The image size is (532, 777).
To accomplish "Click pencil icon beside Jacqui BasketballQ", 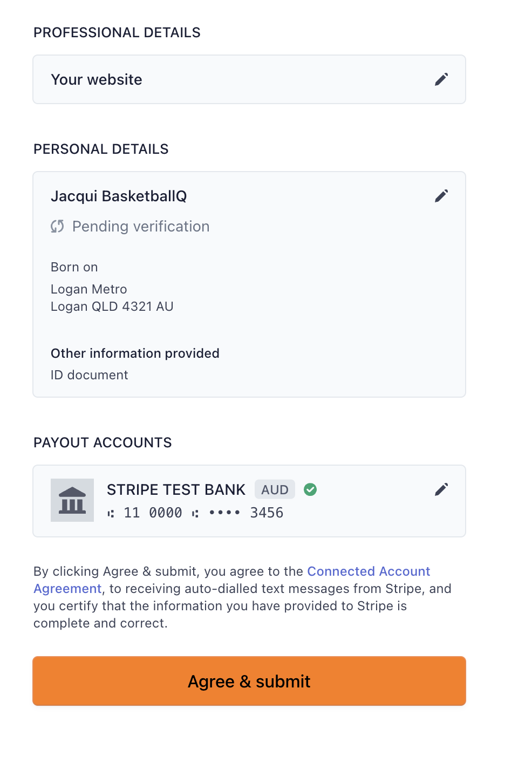I will 441,196.
